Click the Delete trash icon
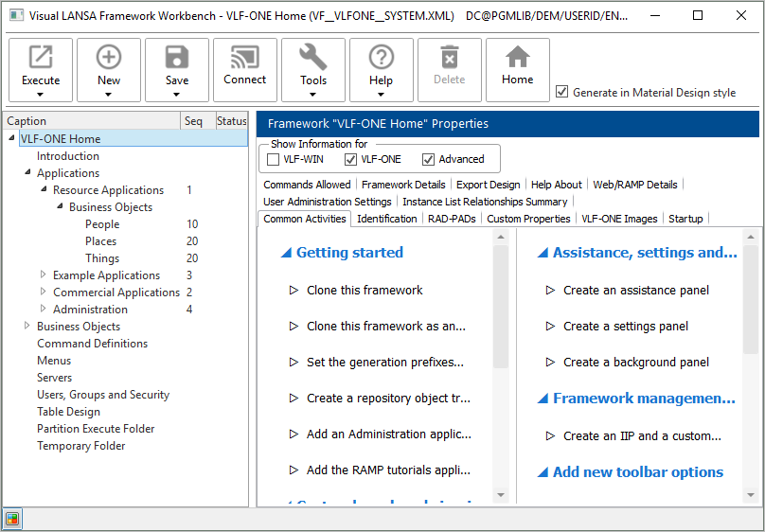This screenshot has width=765, height=532. 450,58
